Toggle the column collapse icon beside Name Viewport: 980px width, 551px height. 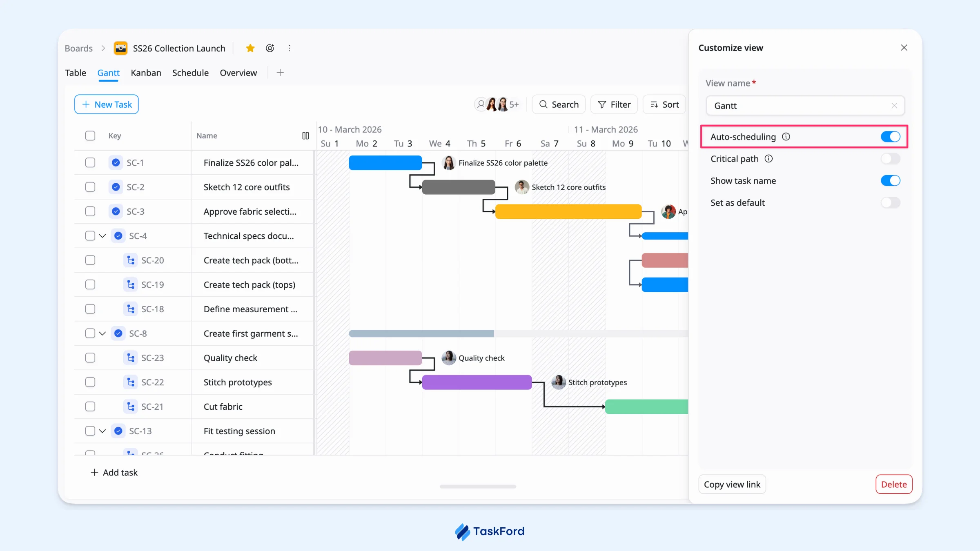[305, 136]
